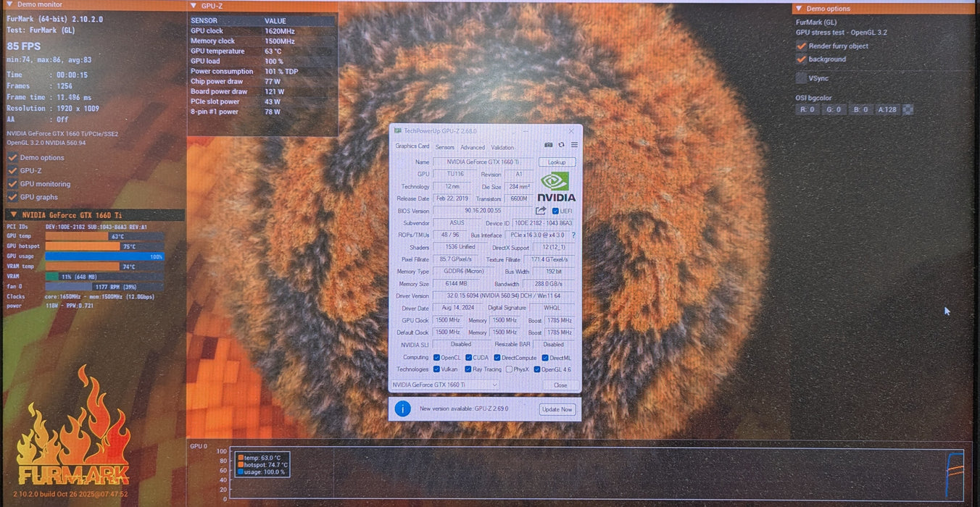The width and height of the screenshot is (980, 507).
Task: Click the G: 0 color field
Action: pos(834,109)
